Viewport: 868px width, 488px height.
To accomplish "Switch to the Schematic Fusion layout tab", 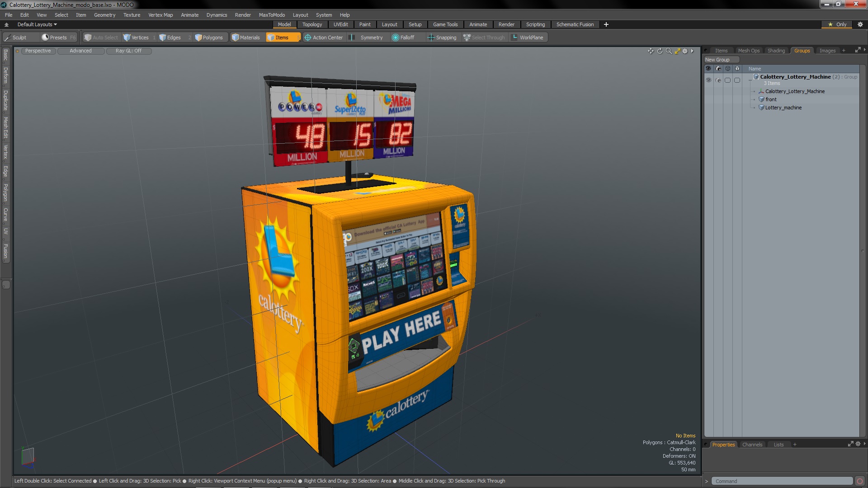I will [575, 24].
